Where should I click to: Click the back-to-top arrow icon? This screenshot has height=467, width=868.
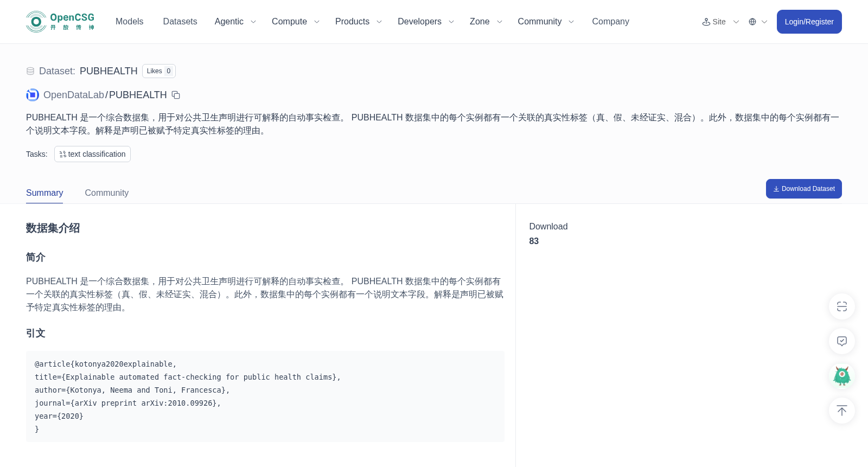[842, 411]
